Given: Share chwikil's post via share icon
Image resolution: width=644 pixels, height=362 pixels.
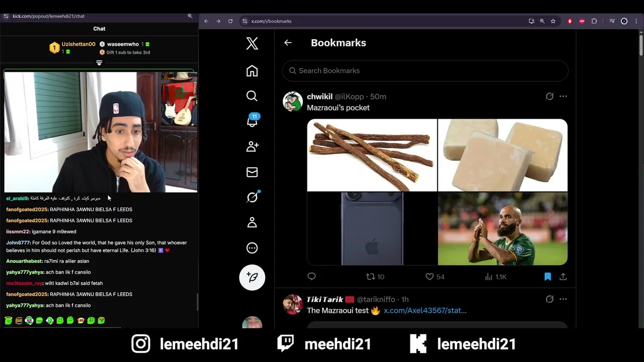Looking at the screenshot, I should [563, 277].
